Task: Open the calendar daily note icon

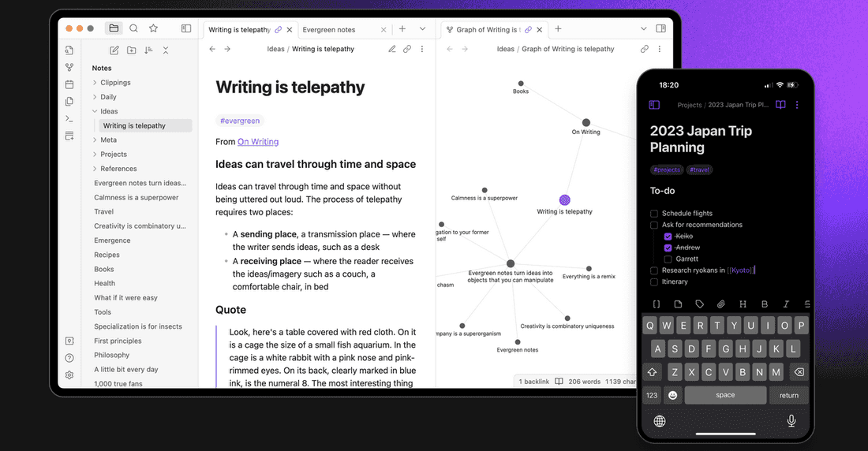Action: point(69,84)
